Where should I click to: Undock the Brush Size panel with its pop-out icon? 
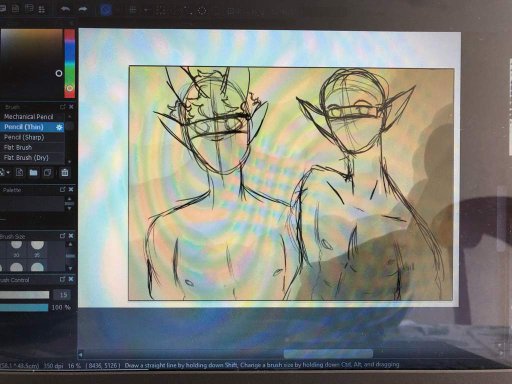[62, 236]
